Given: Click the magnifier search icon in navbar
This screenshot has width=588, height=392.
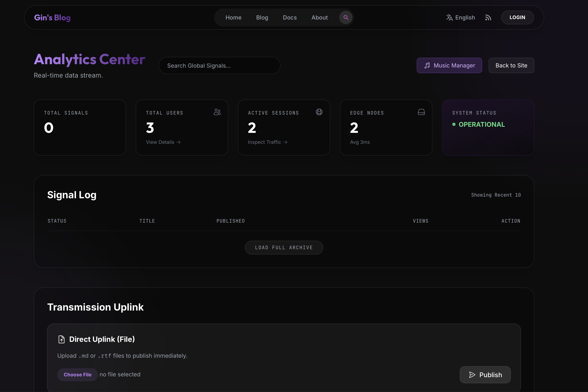Looking at the screenshot, I should point(346,17).
